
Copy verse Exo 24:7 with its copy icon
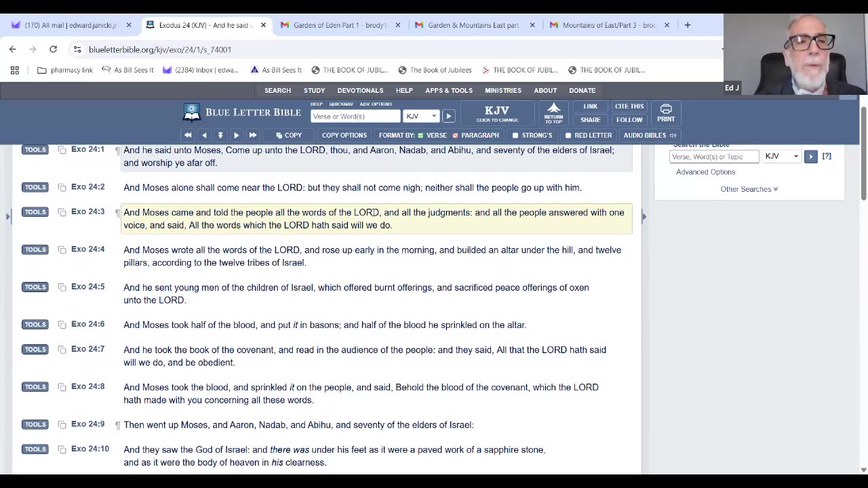click(62, 350)
